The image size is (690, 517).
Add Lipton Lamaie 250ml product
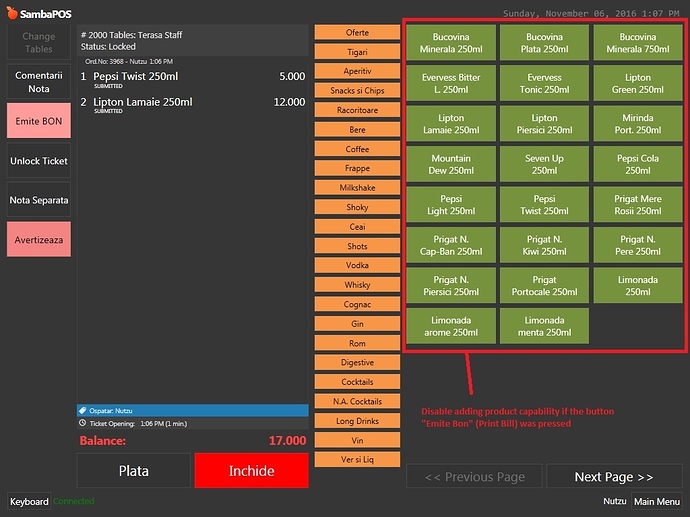click(x=451, y=124)
